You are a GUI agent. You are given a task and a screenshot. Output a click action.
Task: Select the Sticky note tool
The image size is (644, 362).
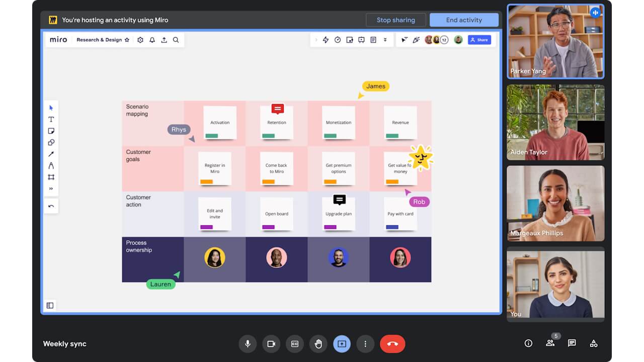(x=51, y=131)
